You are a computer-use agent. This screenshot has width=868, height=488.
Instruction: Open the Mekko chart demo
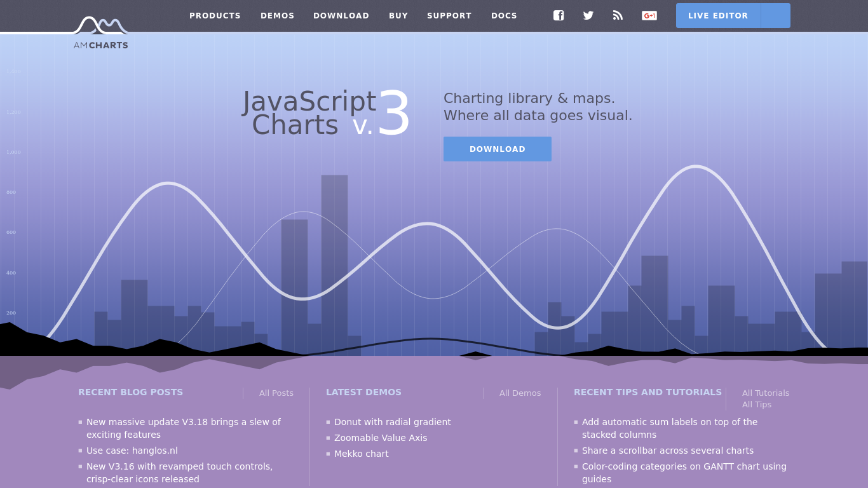tap(362, 454)
